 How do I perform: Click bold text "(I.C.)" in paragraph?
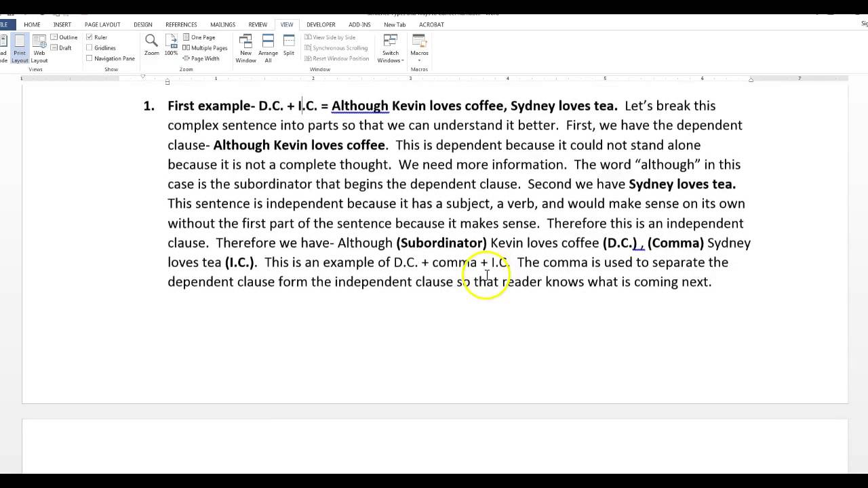239,262
